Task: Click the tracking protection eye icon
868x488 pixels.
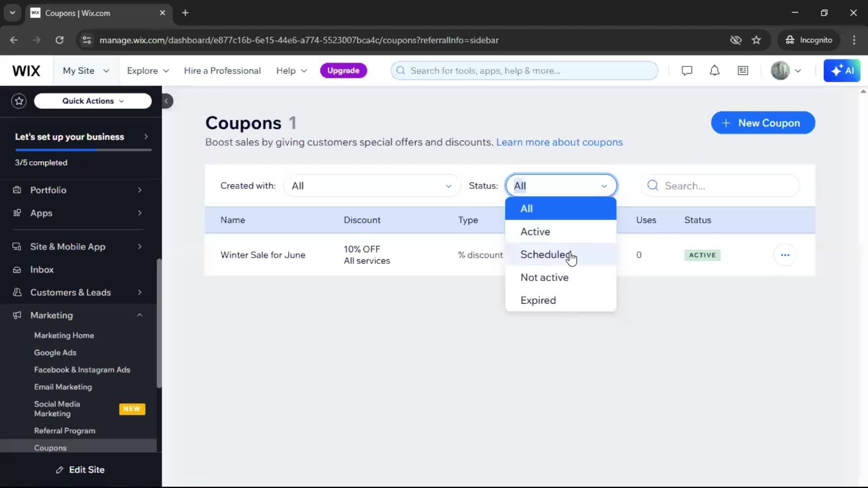Action: 736,40
